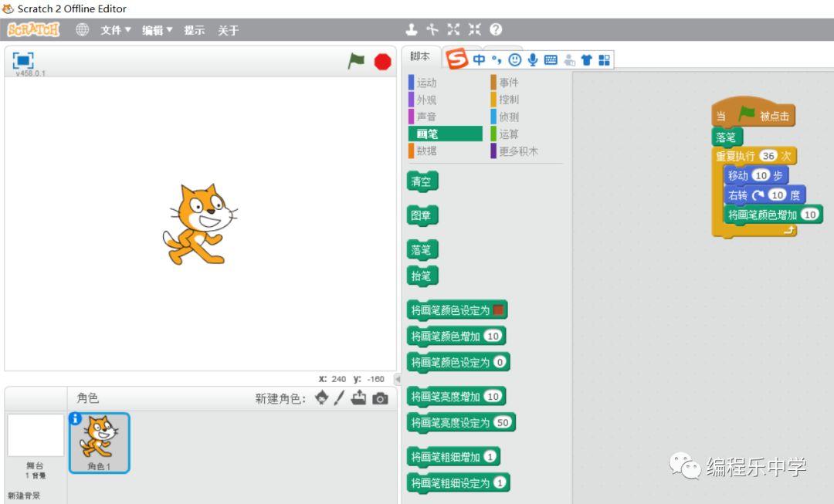Toggle full screen stage mode
834x504 pixels.
click(x=23, y=61)
